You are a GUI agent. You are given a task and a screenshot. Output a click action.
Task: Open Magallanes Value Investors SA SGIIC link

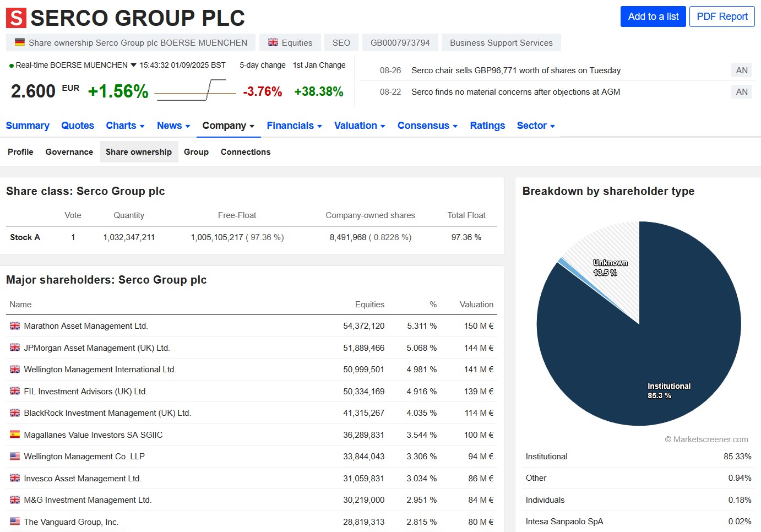[x=94, y=435]
